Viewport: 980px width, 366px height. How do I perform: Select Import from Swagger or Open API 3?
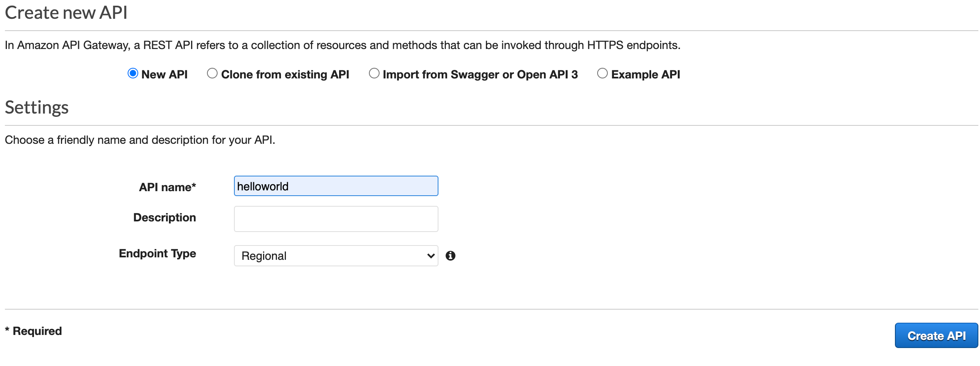[374, 74]
